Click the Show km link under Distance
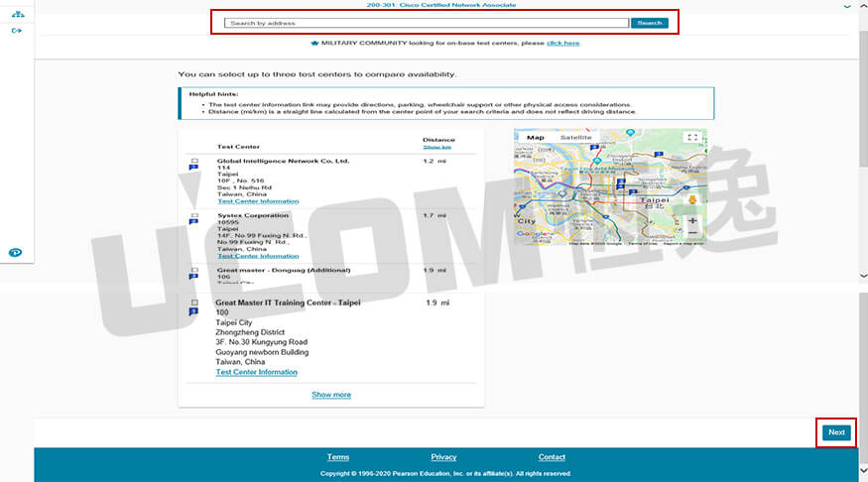Image resolution: width=868 pixels, height=482 pixels. 436,147
